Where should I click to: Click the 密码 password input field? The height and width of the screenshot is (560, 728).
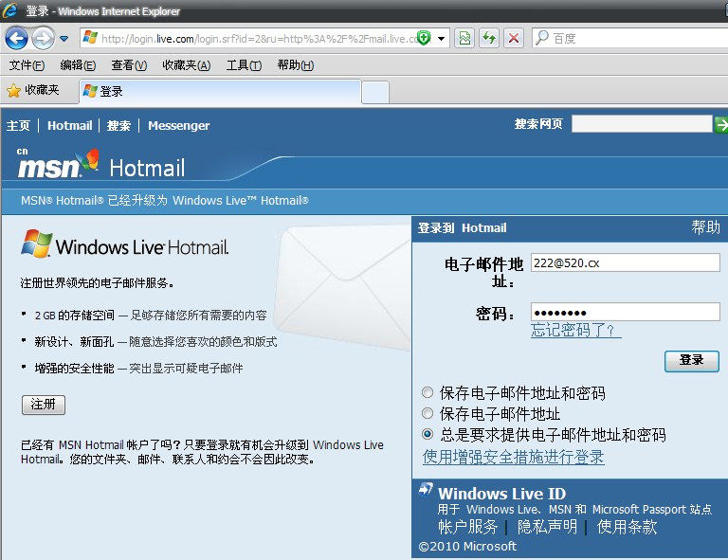626,312
